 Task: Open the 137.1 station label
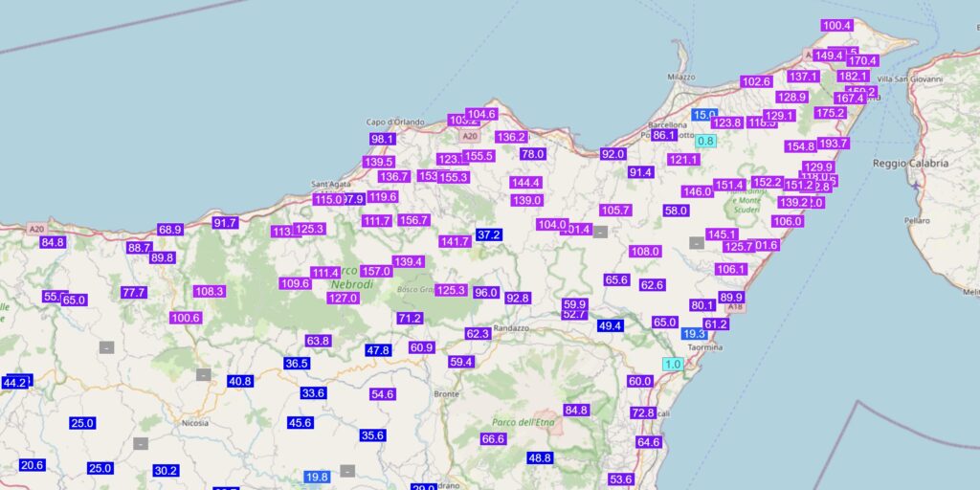click(x=803, y=77)
